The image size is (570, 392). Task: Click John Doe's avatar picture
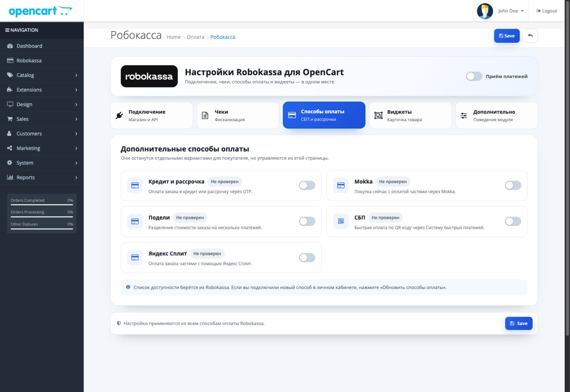pos(485,11)
